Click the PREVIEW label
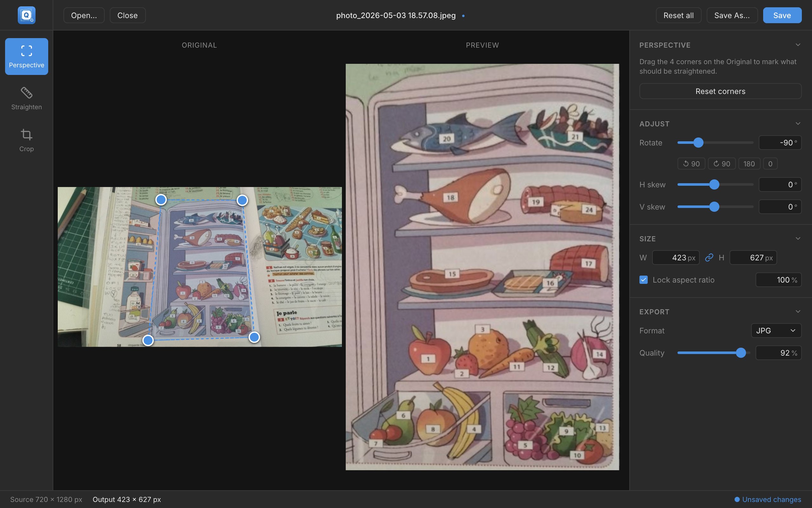This screenshot has width=812, height=508. point(482,45)
